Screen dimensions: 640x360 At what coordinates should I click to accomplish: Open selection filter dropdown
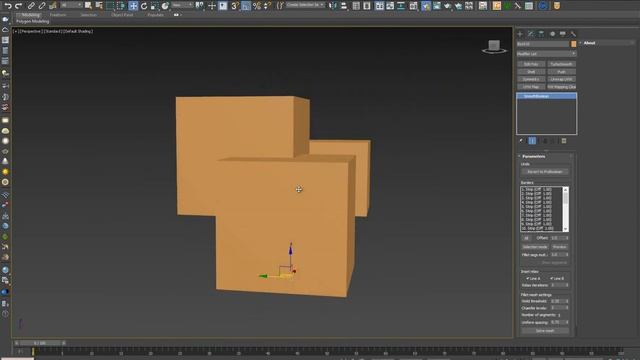tap(71, 5)
